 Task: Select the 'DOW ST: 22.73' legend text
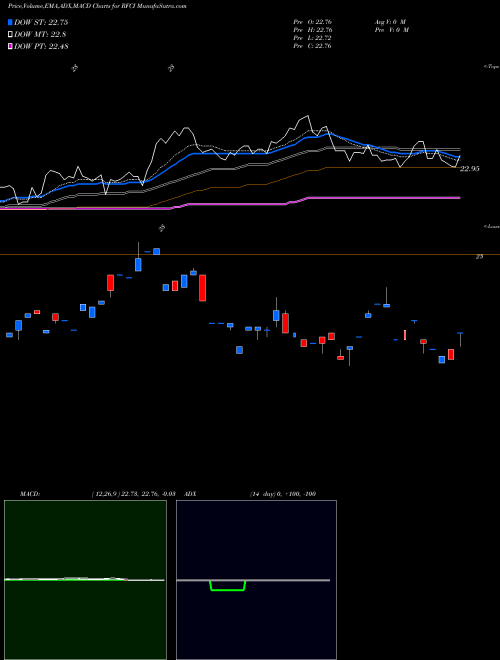coord(41,22)
